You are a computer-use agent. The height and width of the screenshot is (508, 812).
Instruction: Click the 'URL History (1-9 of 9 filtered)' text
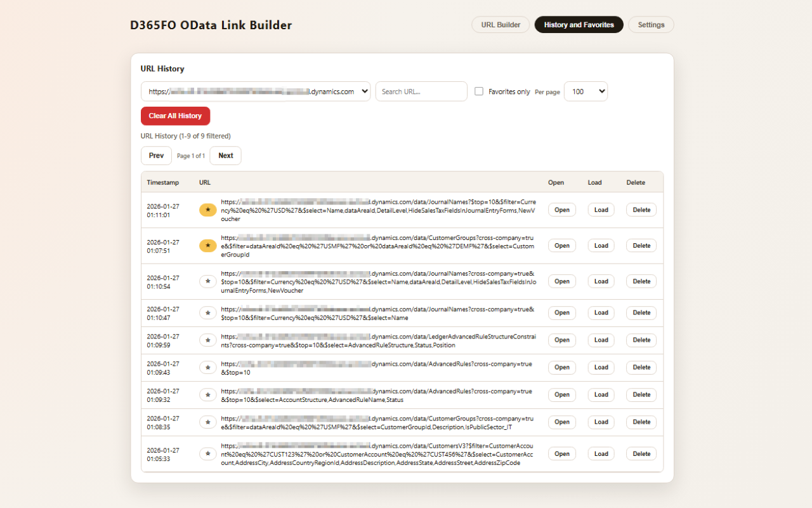(186, 136)
